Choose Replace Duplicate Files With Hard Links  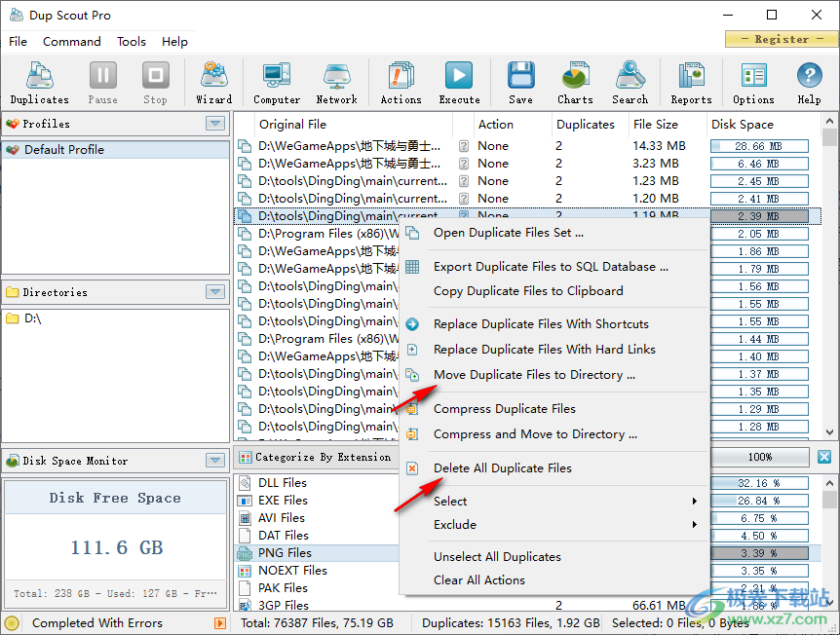pos(554,349)
